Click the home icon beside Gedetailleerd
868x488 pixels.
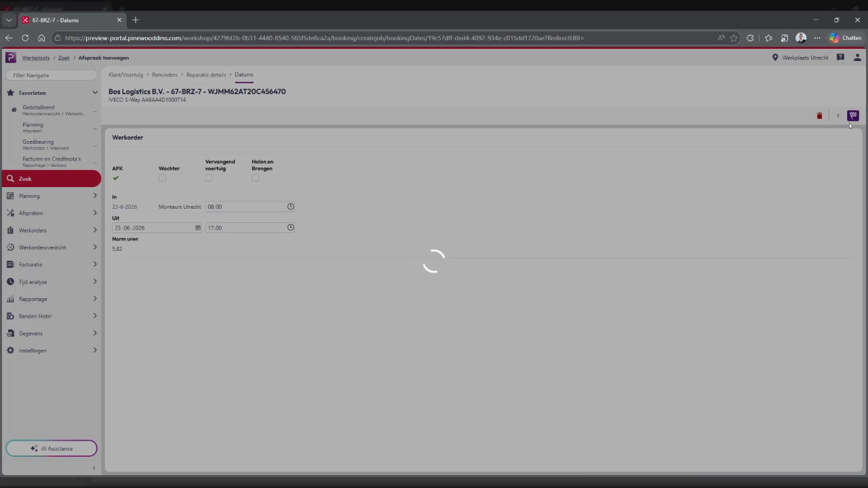point(14,110)
